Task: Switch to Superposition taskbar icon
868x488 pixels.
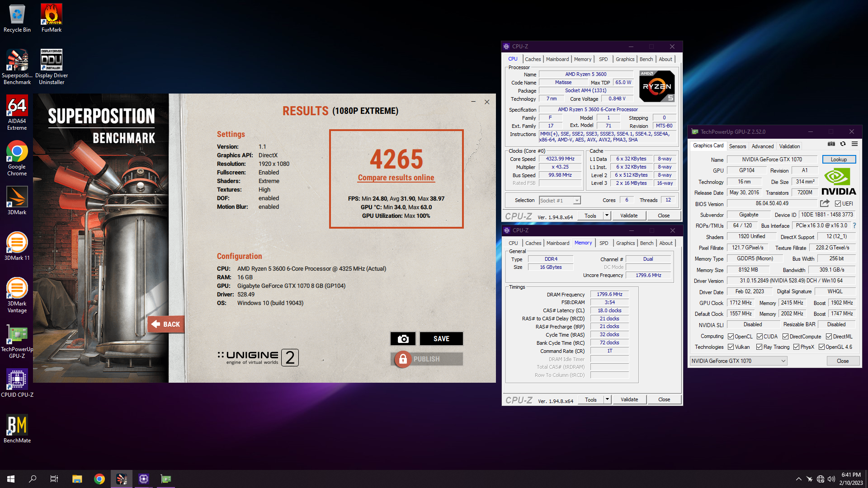Action: [x=122, y=479]
